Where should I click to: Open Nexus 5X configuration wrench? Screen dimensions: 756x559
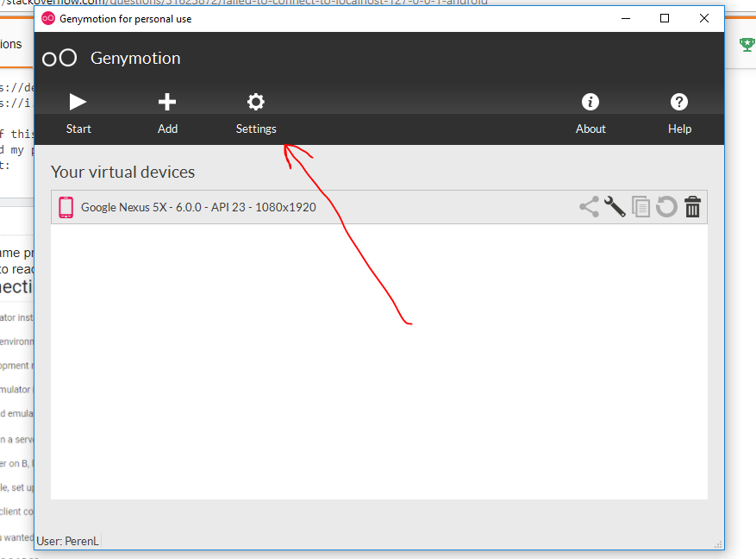coord(615,207)
